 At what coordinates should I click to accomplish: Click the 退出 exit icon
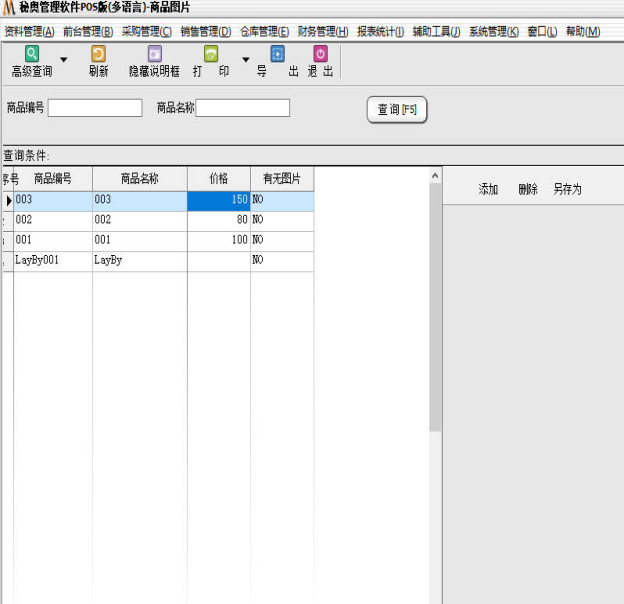click(x=320, y=54)
